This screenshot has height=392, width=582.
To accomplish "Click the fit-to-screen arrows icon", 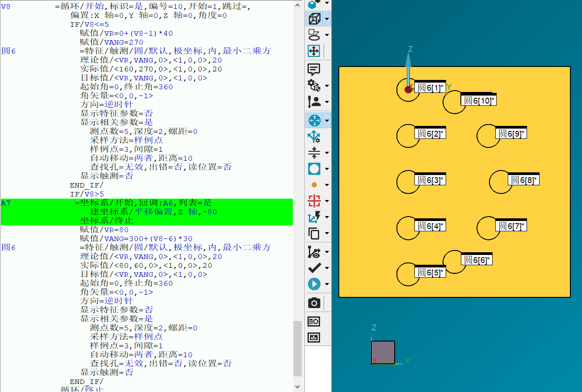I will point(314,51).
